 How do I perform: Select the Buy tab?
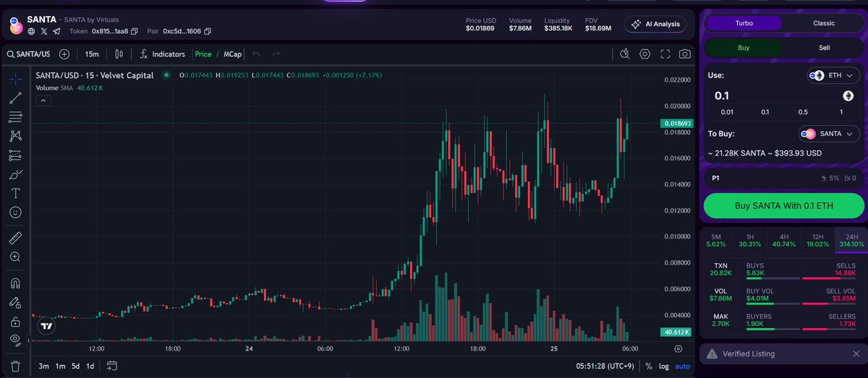(744, 48)
